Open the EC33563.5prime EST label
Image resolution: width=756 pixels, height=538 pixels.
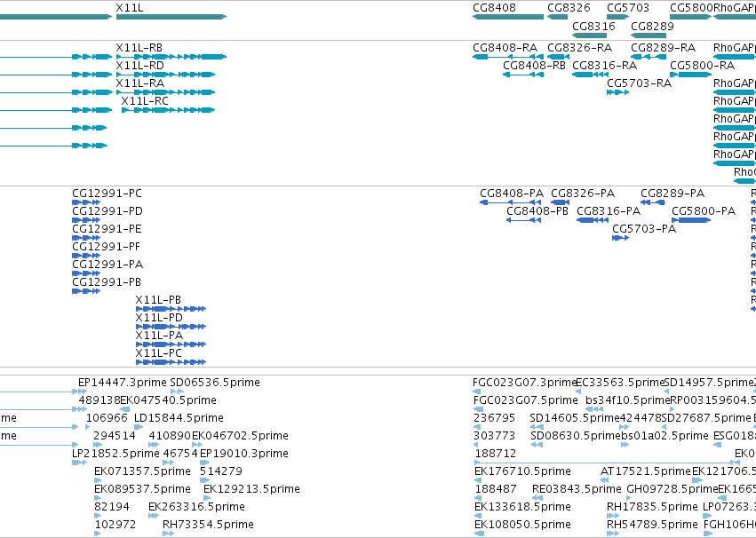point(620,383)
